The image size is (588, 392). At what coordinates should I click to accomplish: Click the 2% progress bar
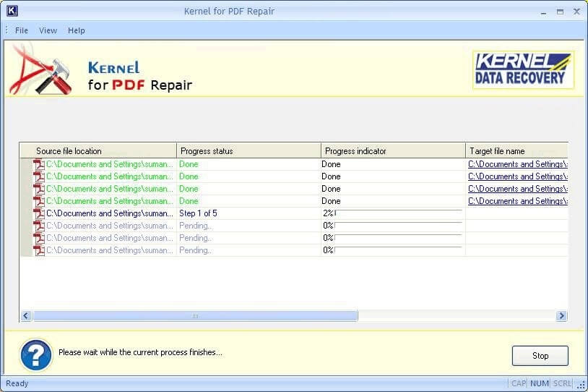tap(399, 213)
